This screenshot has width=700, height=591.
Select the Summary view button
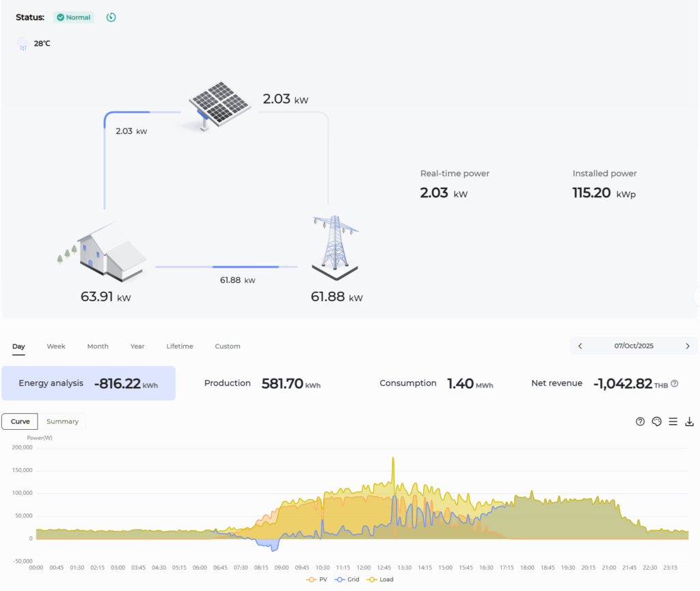click(62, 422)
